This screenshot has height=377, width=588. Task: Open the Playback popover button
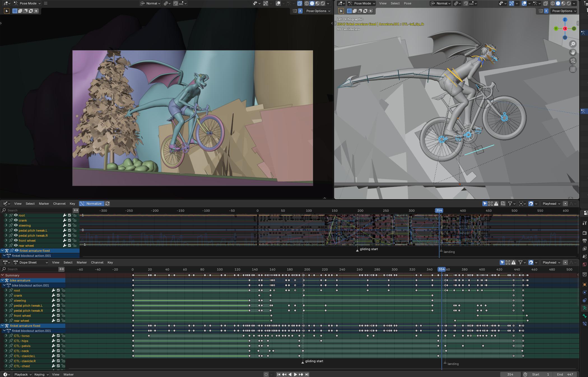23,374
